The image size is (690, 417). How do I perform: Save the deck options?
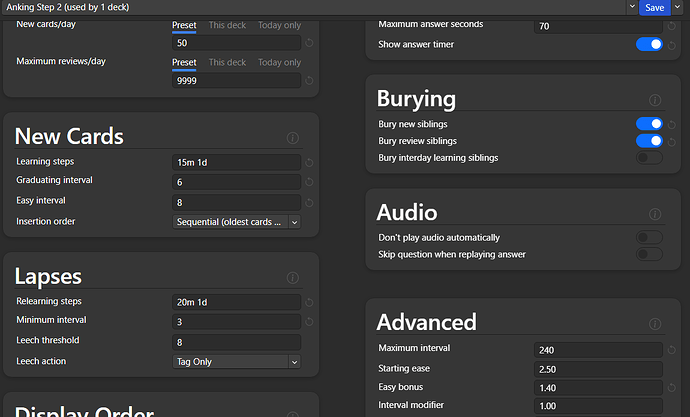[x=654, y=7]
